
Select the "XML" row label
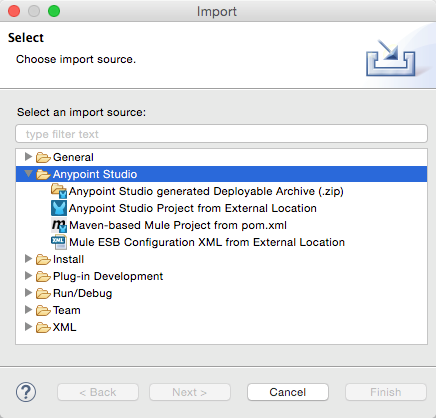click(64, 327)
